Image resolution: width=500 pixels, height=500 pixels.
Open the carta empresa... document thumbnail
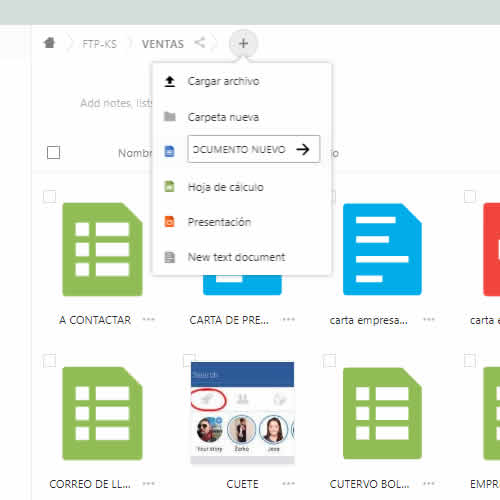pos(382,249)
